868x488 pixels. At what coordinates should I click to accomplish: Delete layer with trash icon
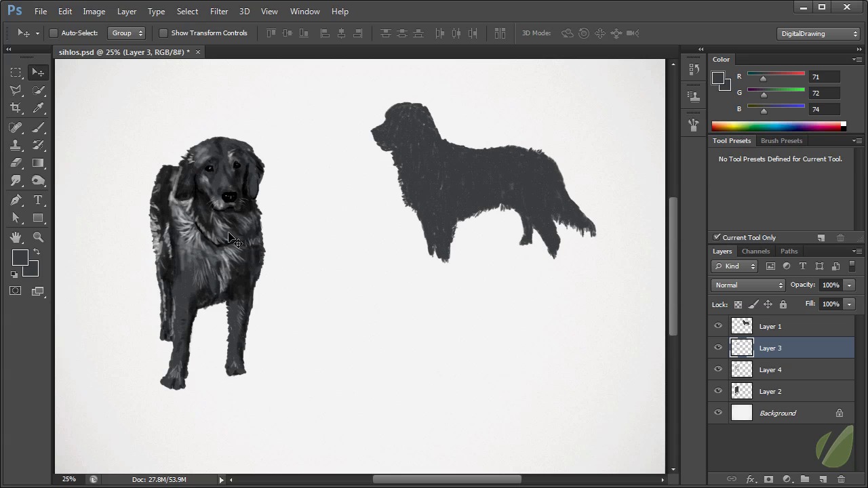coord(841,479)
